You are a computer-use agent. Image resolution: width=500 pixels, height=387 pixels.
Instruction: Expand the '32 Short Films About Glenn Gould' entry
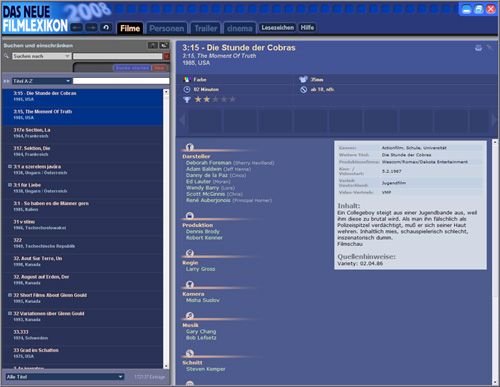[x=10, y=295]
